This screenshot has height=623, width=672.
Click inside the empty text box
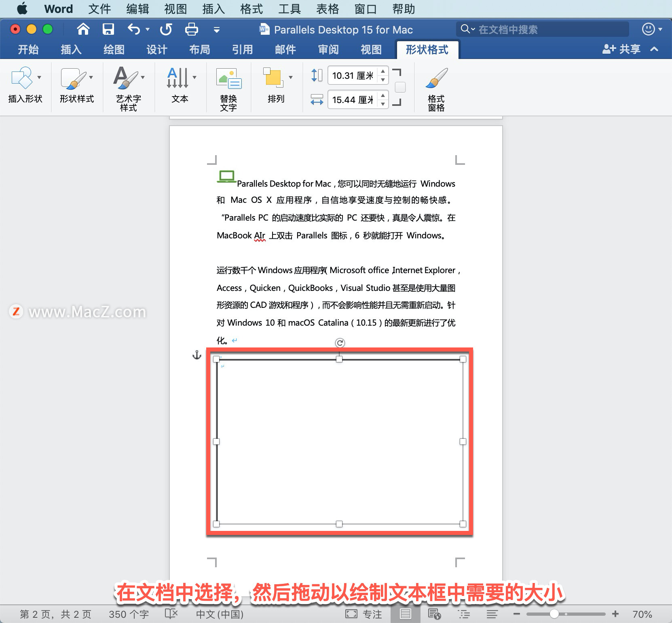click(340, 442)
